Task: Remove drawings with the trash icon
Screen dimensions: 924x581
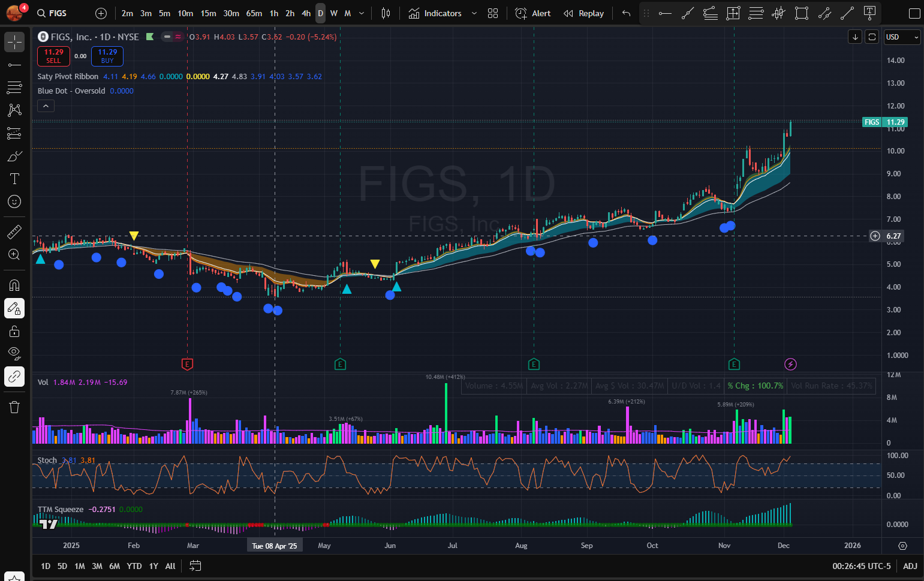Action: point(14,407)
